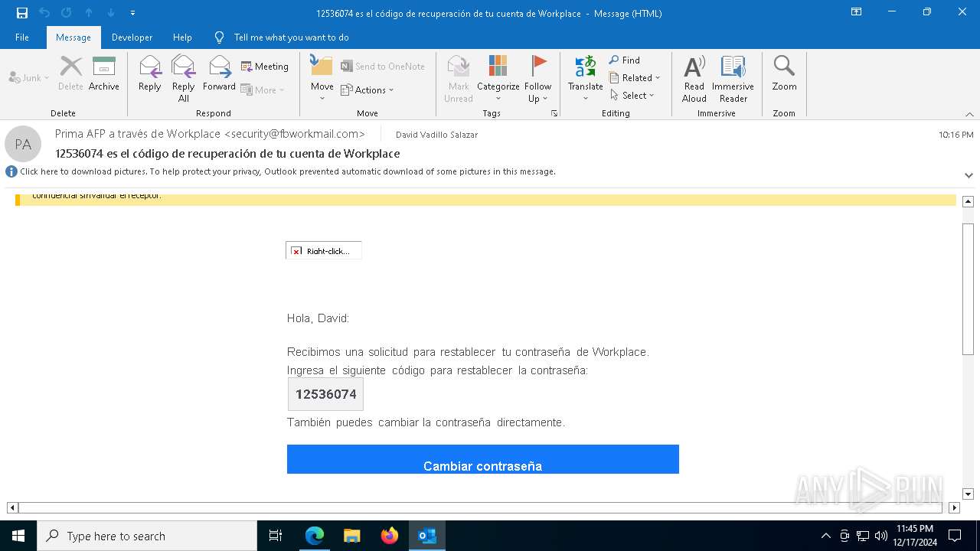Open the Categorize color menu
Viewport: 980px width, 551px height.
click(498, 78)
